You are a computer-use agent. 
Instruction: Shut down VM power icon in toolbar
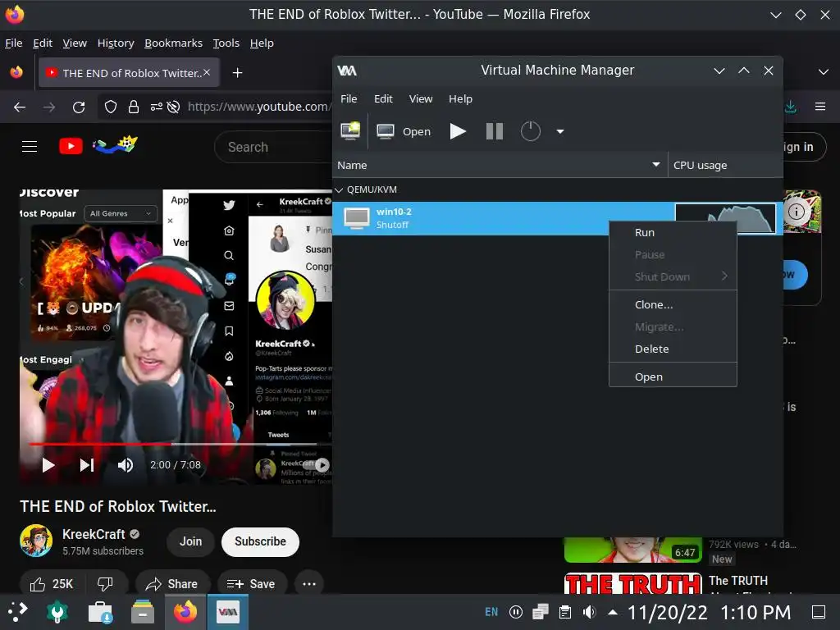coord(531,131)
